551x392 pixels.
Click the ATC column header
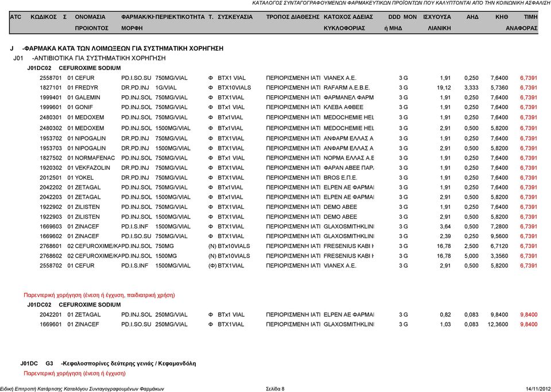16,17
